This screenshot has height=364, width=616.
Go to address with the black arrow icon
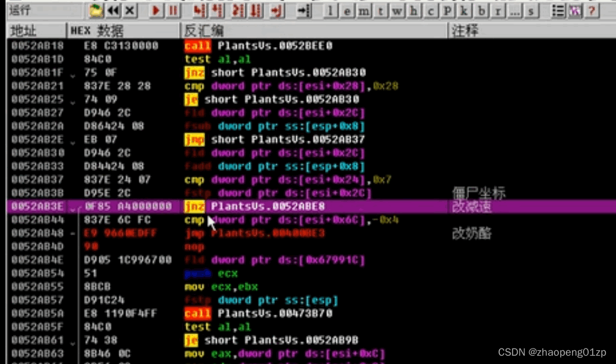click(304, 11)
